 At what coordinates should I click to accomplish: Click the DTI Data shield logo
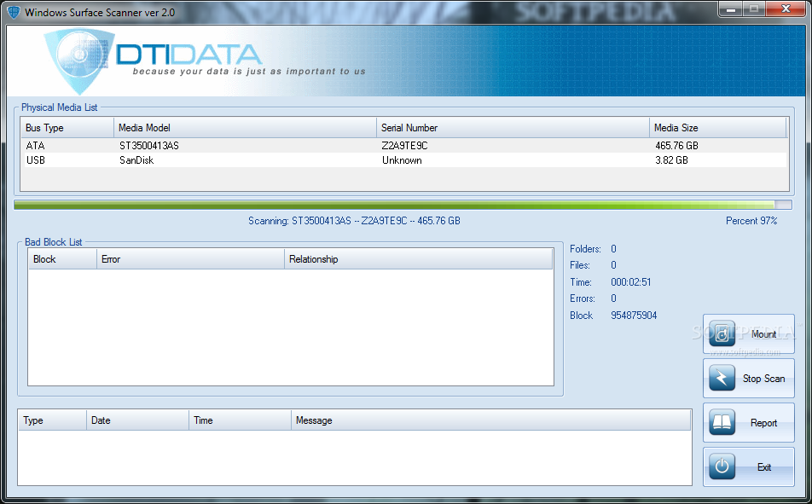tap(78, 61)
